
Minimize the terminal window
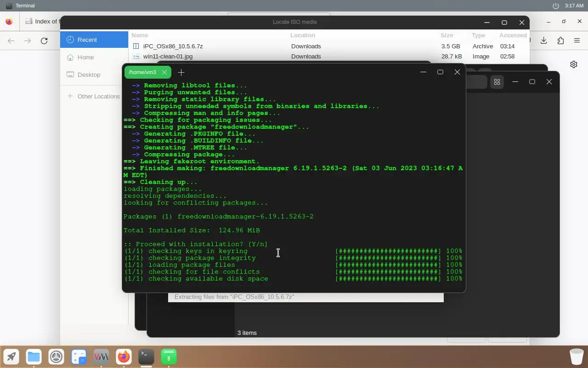(423, 72)
